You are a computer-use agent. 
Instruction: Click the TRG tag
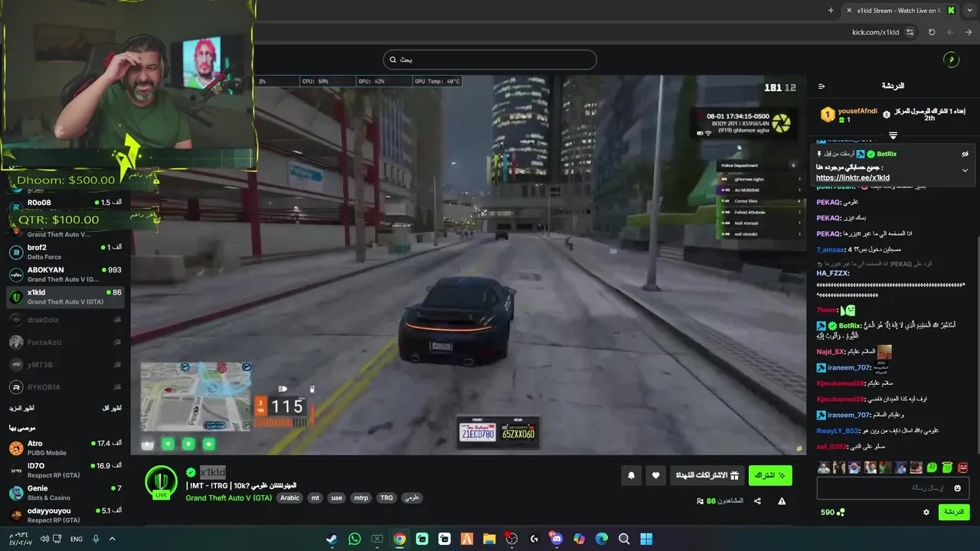point(387,497)
